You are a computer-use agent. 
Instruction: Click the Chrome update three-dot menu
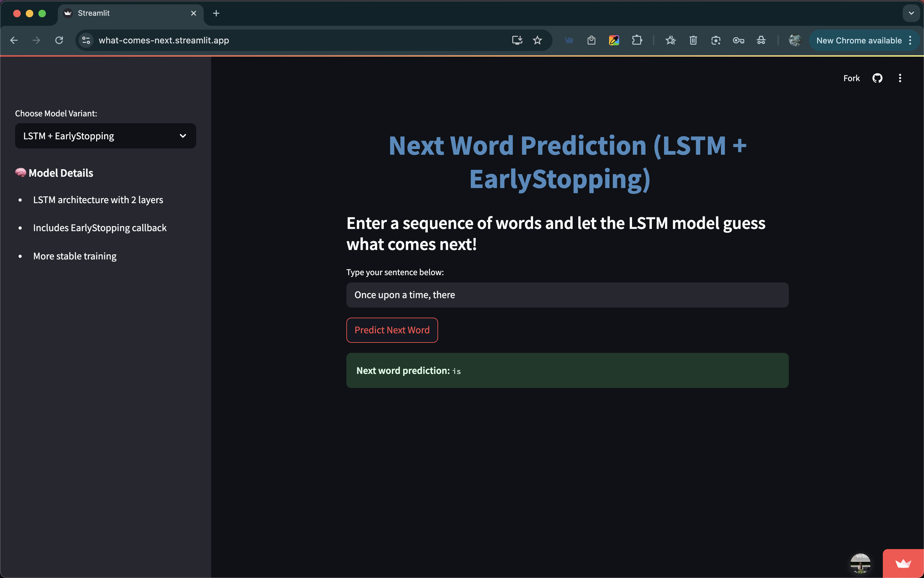click(910, 40)
